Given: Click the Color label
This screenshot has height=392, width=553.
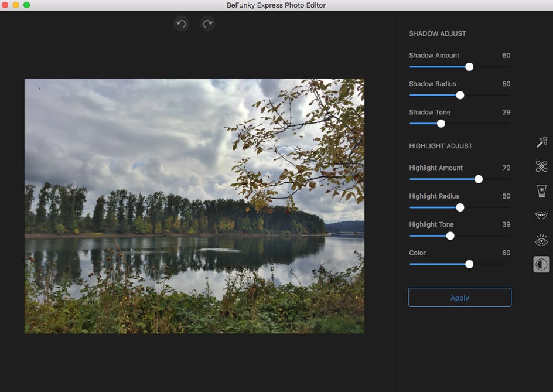Looking at the screenshot, I should point(417,253).
